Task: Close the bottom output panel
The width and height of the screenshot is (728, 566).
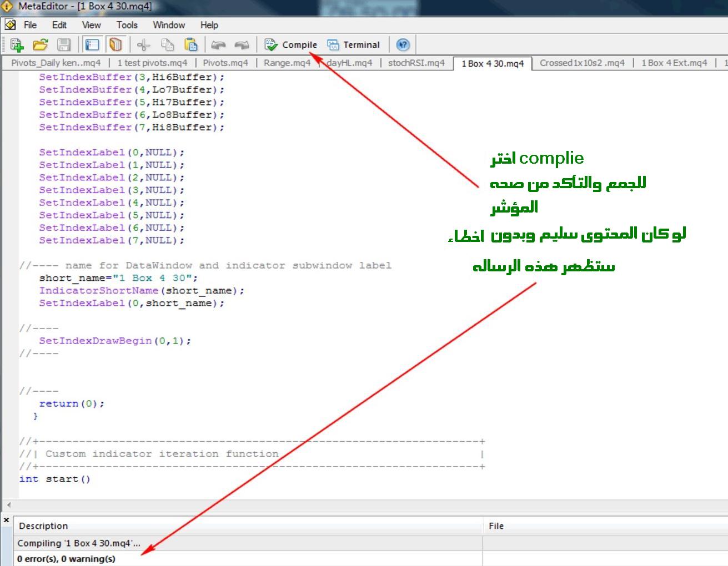Action: coord(6,520)
